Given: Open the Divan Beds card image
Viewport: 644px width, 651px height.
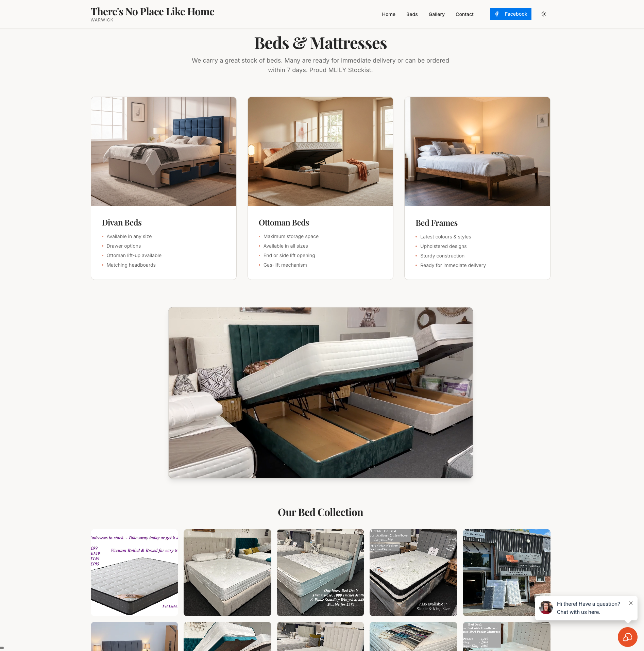Looking at the screenshot, I should [164, 151].
